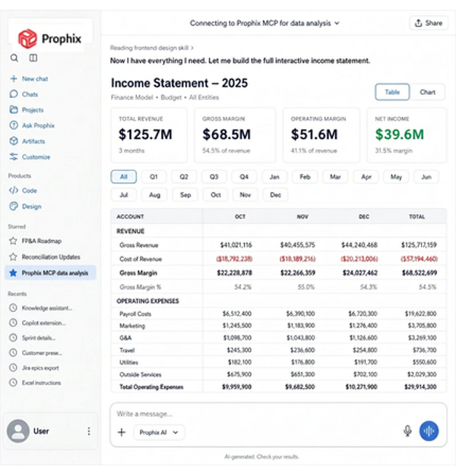Click the Share button
This screenshot has height=476, width=456.
coord(429,23)
